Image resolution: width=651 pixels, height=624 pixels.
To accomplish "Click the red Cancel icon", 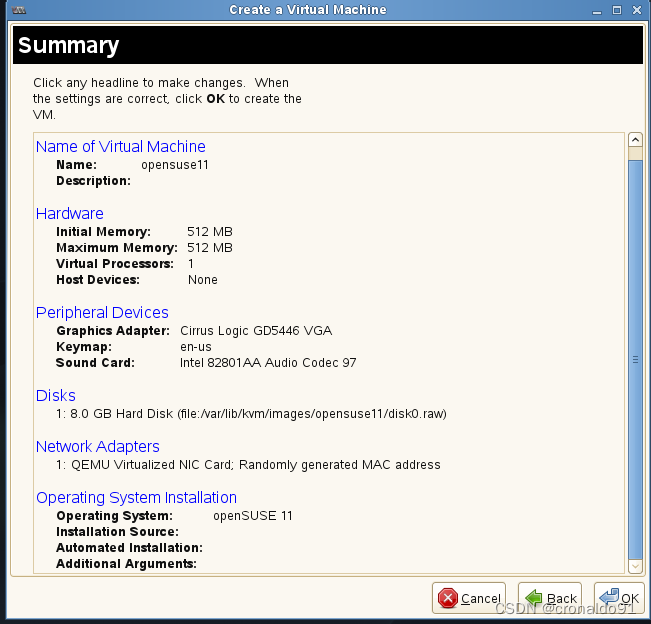I will [x=448, y=598].
